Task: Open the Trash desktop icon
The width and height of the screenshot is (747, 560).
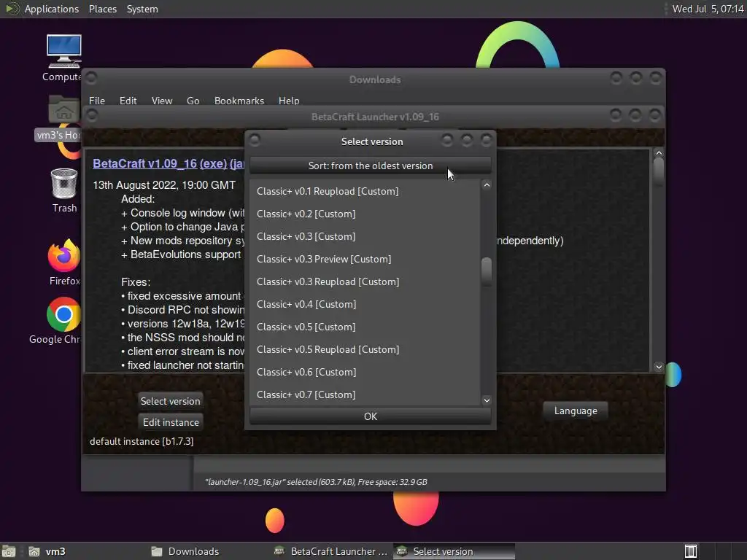Action: (64, 183)
